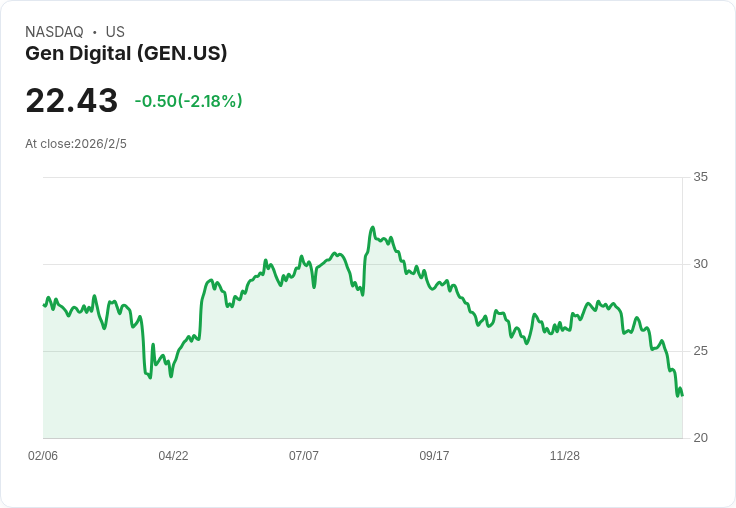Click the highest peak of the chart line

pyautogui.click(x=372, y=228)
